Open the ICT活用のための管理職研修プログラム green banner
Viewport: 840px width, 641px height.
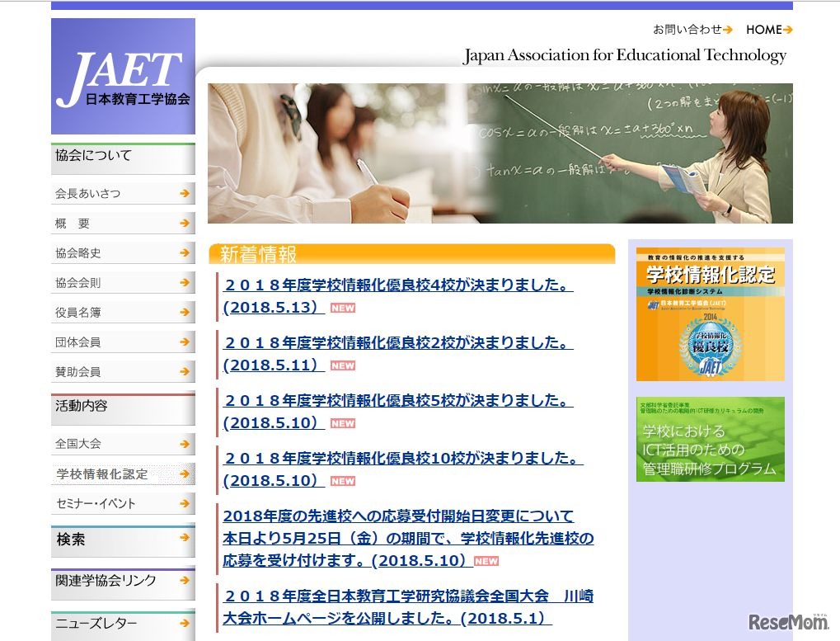coord(711,440)
